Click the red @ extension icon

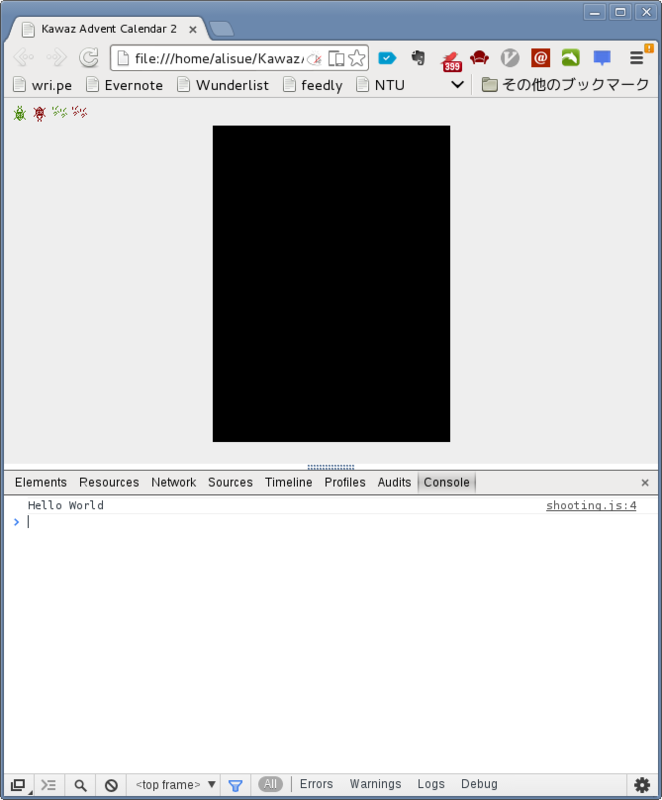click(x=540, y=58)
